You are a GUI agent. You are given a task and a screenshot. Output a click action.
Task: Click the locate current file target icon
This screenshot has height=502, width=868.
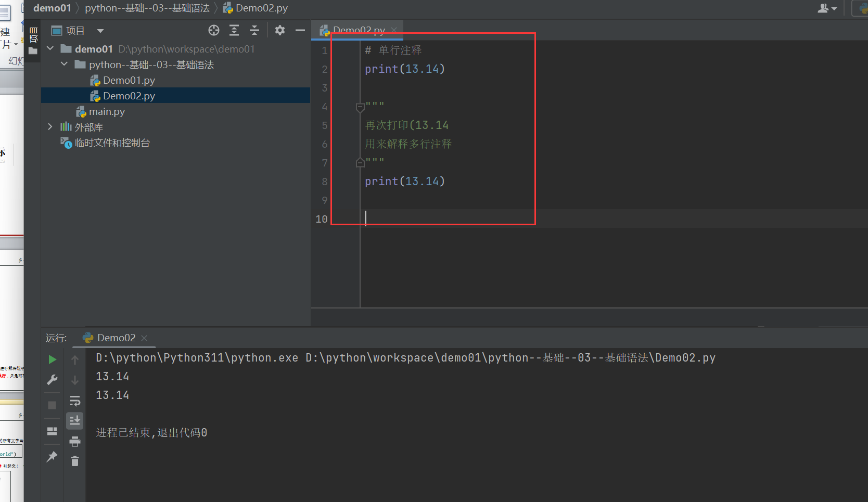pyautogui.click(x=213, y=30)
